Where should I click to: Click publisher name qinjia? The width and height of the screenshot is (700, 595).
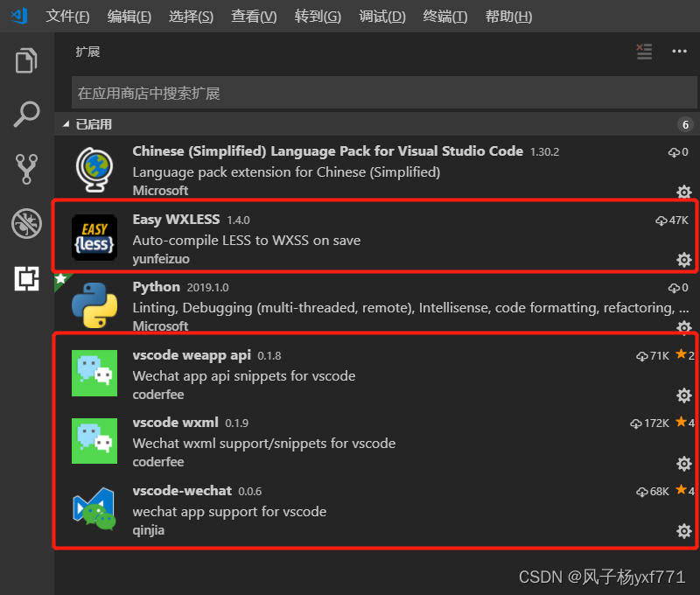[x=148, y=530]
